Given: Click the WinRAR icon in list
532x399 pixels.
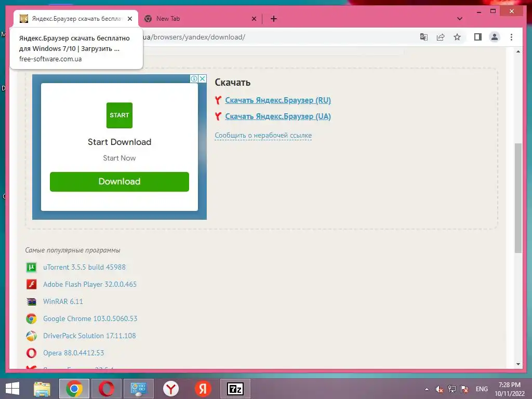Looking at the screenshot, I should pos(31,302).
